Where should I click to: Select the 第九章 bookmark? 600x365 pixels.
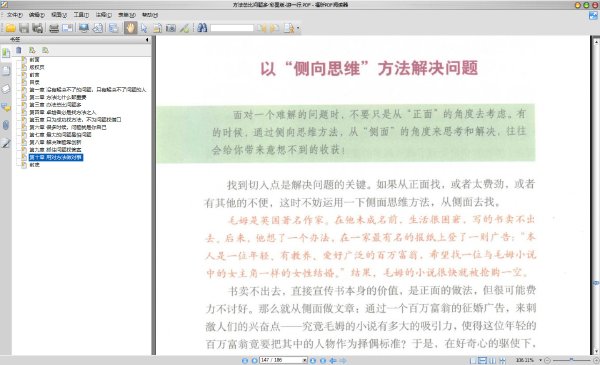(x=55, y=150)
